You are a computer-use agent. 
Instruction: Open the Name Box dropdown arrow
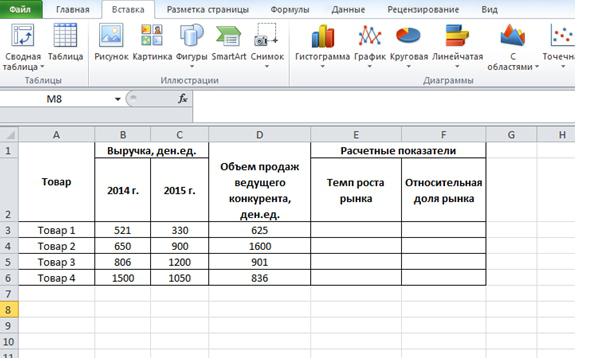point(117,99)
